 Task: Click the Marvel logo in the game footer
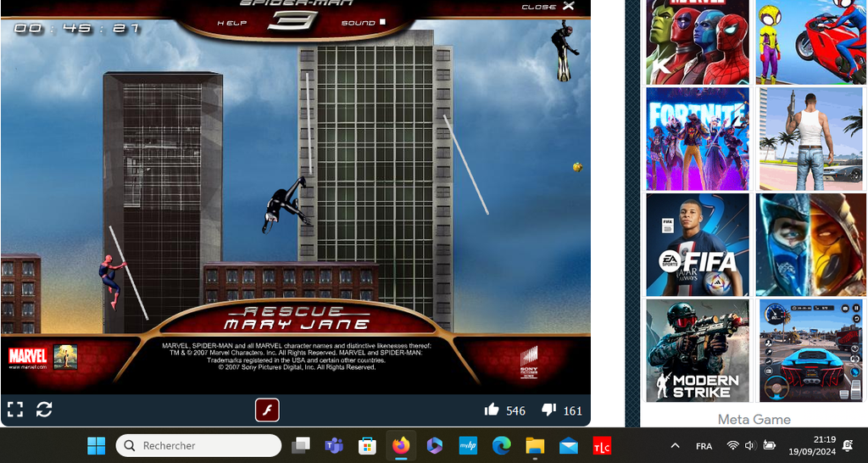point(27,357)
